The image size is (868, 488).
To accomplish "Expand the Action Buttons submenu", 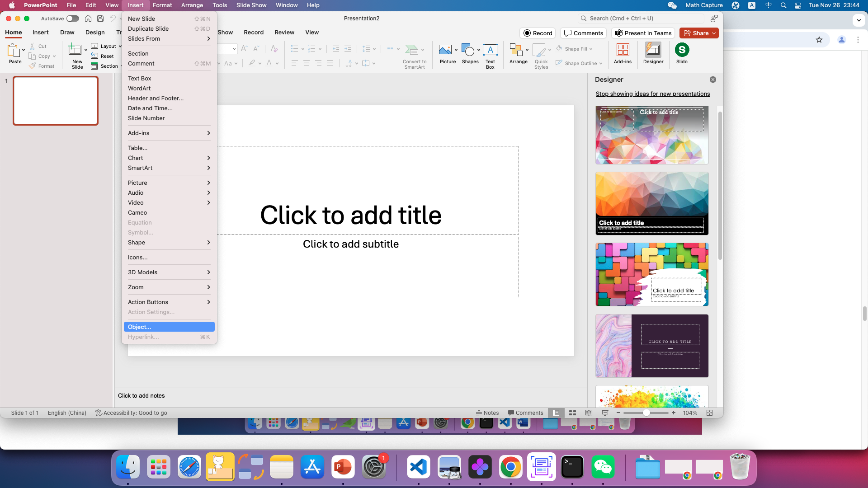I will click(169, 302).
